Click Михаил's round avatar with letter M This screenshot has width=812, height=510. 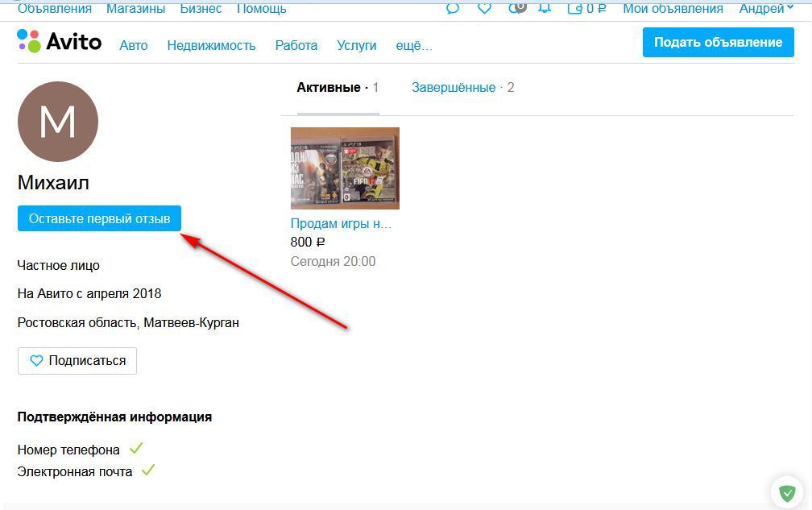(58, 122)
